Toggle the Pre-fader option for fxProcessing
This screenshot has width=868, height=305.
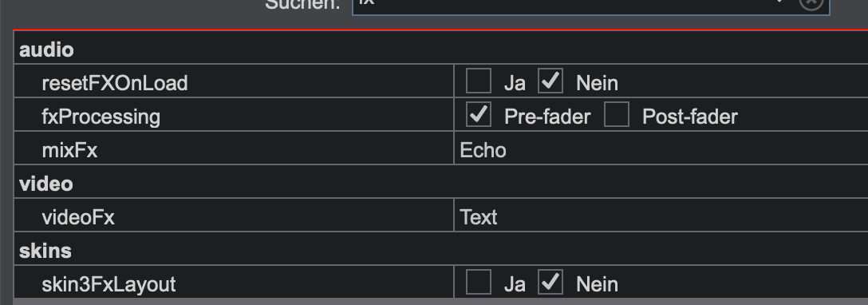point(479,115)
